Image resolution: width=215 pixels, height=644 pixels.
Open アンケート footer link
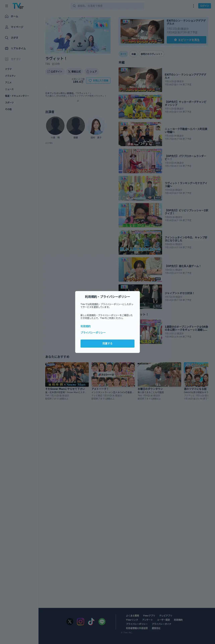pos(147,620)
